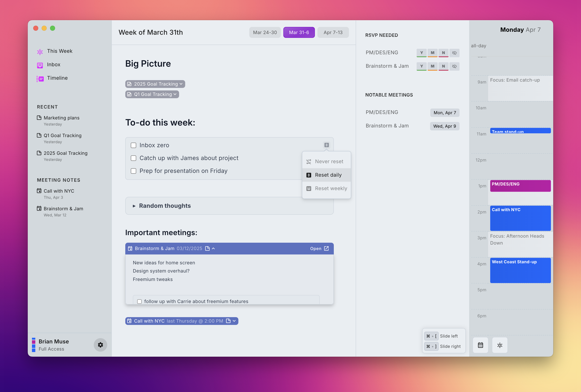
Task: Click the Timeline sidebar icon
Action: [40, 78]
